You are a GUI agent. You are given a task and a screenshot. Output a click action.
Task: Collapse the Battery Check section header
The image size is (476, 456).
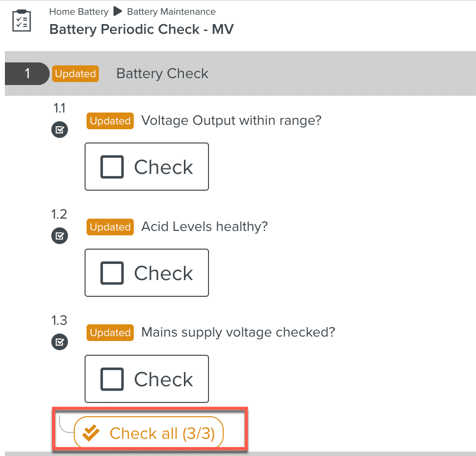[x=162, y=74]
